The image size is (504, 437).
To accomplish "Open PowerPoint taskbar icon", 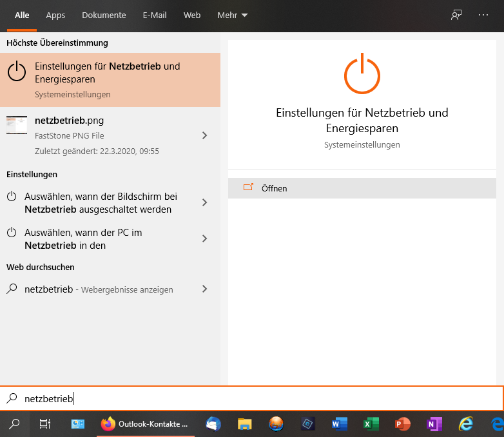I will coord(402,423).
